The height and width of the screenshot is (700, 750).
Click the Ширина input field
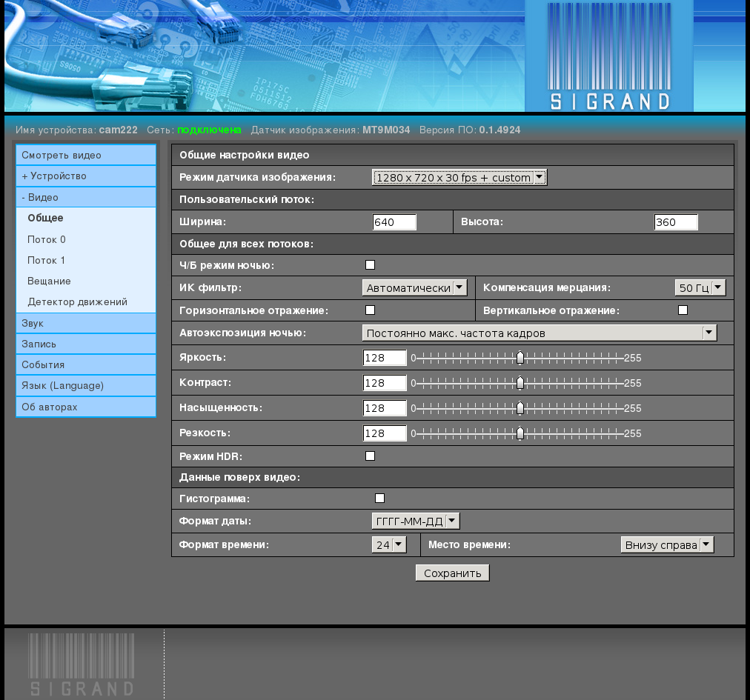point(394,222)
